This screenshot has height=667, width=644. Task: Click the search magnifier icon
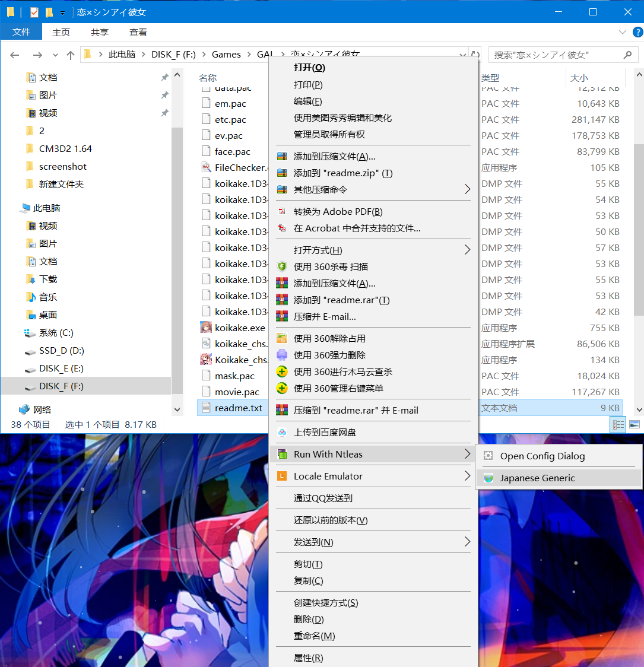coord(627,55)
